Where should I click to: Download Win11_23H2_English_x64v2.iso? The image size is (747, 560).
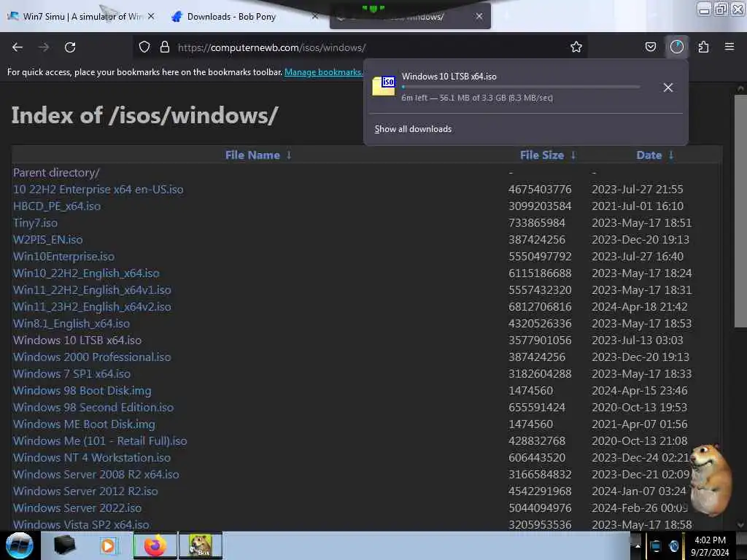click(x=92, y=307)
